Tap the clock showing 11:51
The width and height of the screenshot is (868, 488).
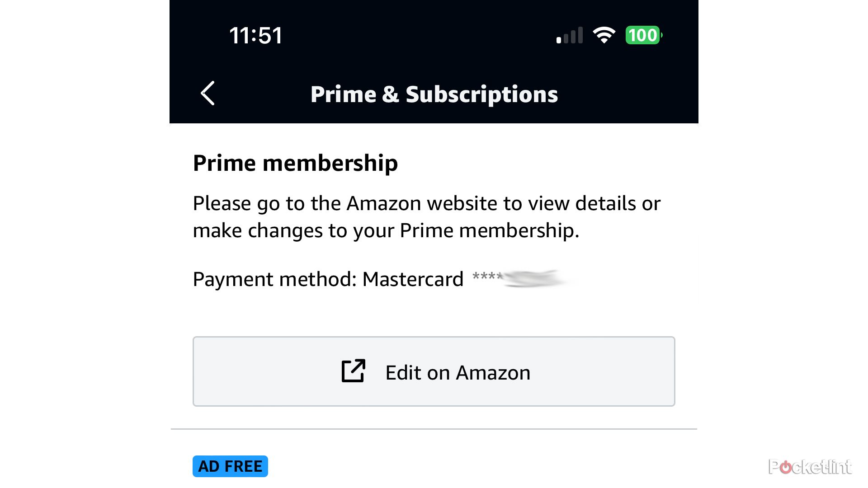pyautogui.click(x=256, y=35)
